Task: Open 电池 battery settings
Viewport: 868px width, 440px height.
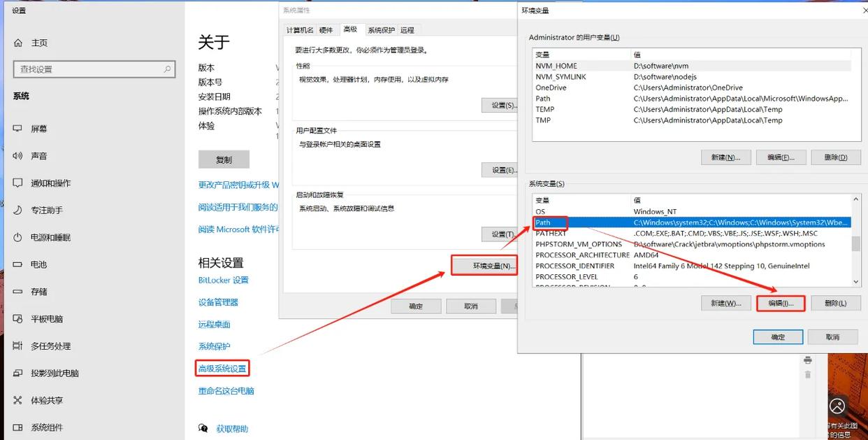Action: (39, 264)
